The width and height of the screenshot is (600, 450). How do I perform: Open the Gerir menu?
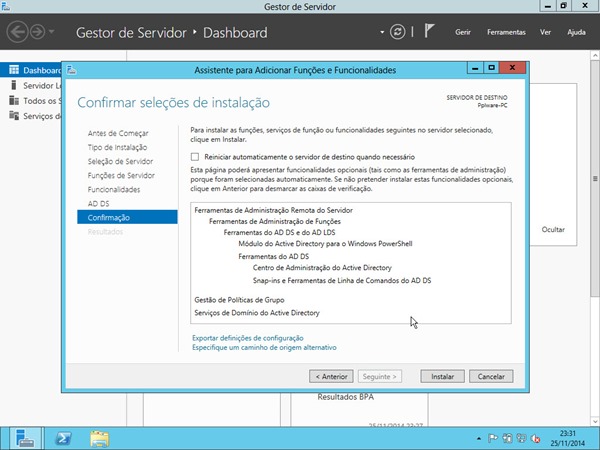pyautogui.click(x=463, y=32)
